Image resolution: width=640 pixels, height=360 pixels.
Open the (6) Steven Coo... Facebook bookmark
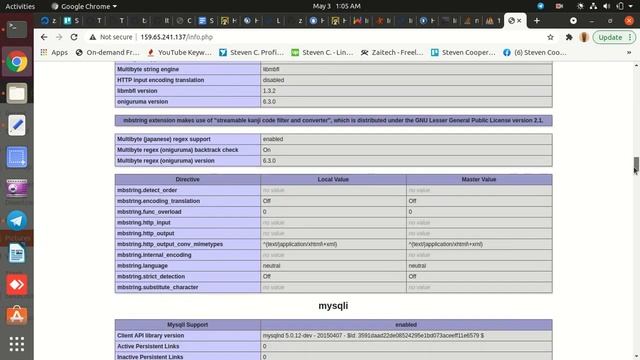(x=535, y=52)
